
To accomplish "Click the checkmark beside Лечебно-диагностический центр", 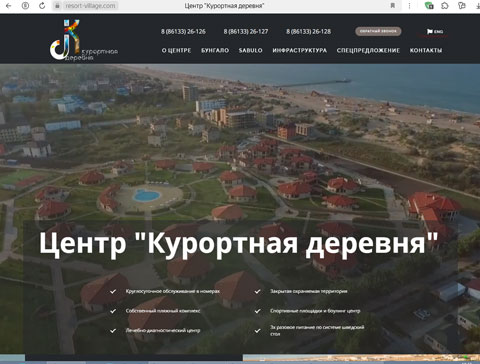I will point(113,331).
